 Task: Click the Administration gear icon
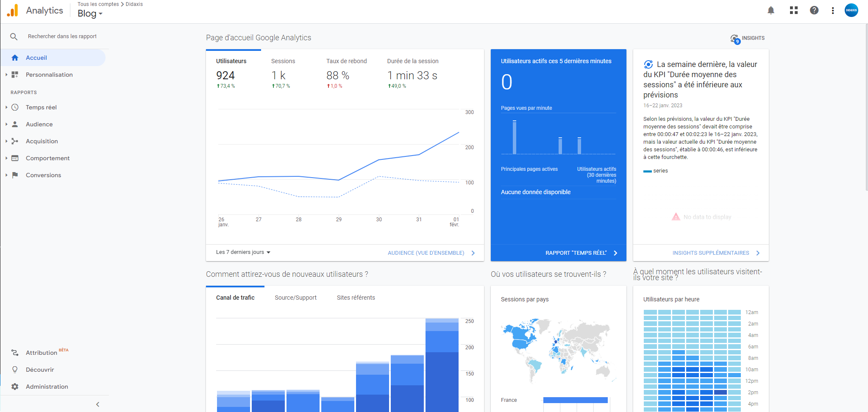click(15, 387)
